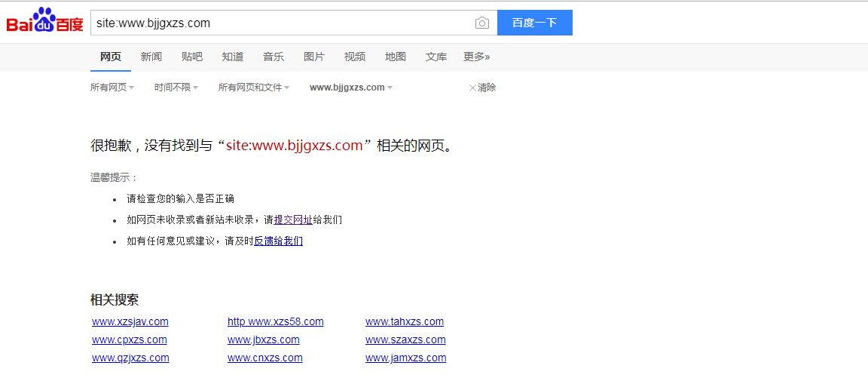Open related search www.tahxzs.com
Screen dimensions: 868x384
405,322
